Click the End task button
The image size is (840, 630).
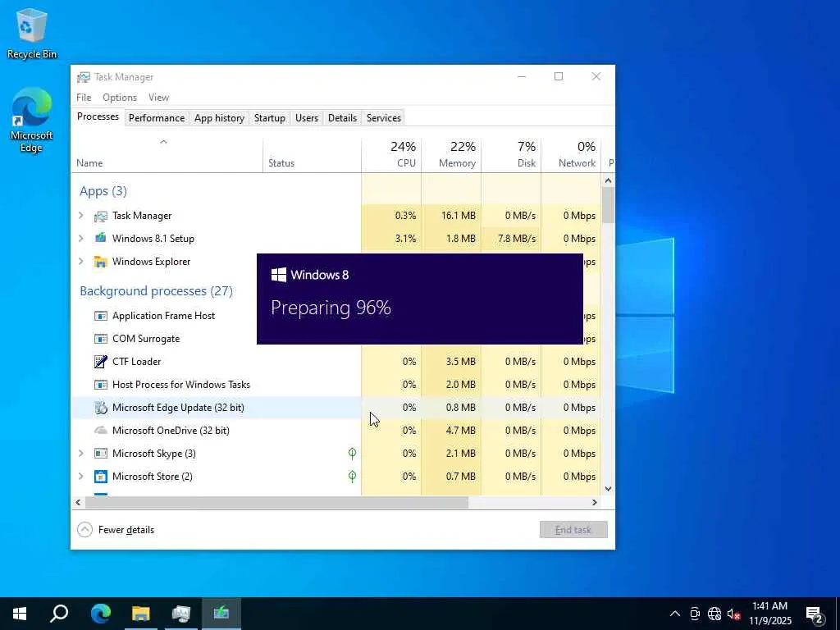[573, 530]
